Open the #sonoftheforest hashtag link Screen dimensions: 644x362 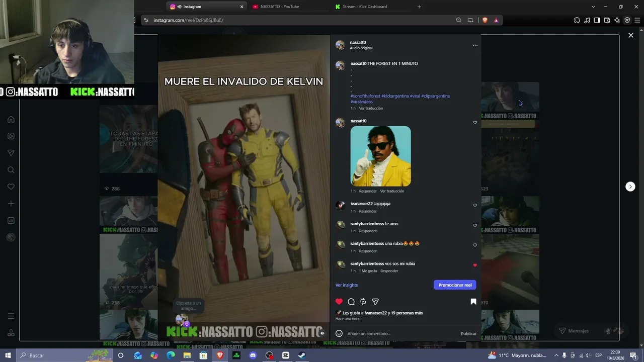tap(365, 96)
